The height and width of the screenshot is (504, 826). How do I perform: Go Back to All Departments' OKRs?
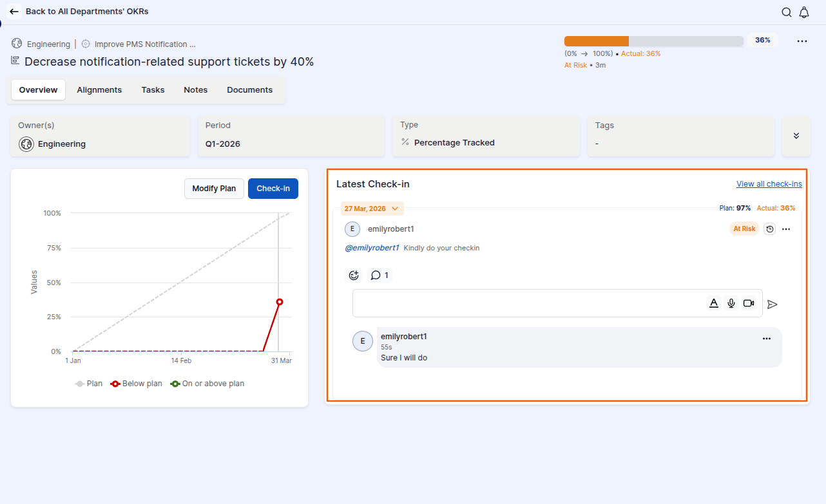click(x=87, y=12)
